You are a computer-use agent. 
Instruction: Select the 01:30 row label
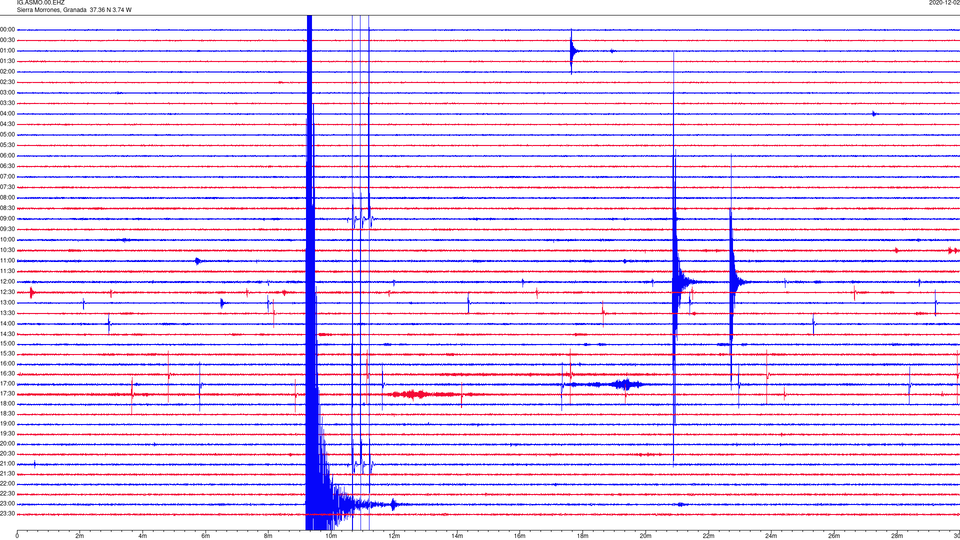tap(7, 61)
